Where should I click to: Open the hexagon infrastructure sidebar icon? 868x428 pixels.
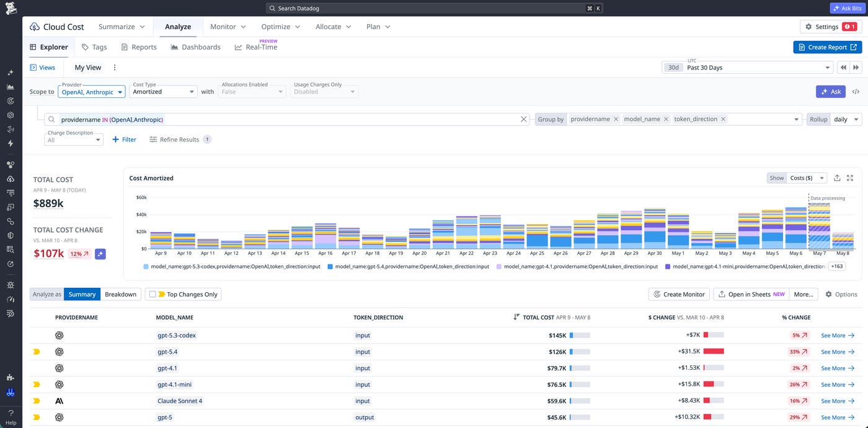point(11,115)
